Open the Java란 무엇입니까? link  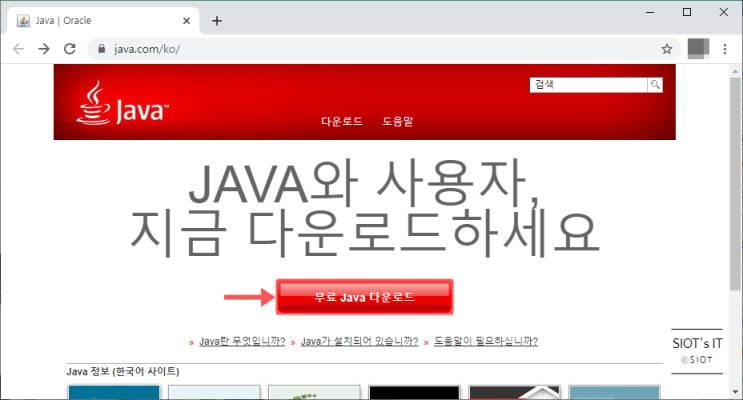point(242,341)
